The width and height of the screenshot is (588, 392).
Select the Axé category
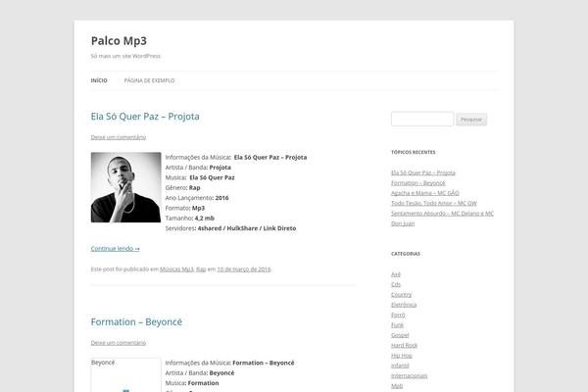pos(396,274)
